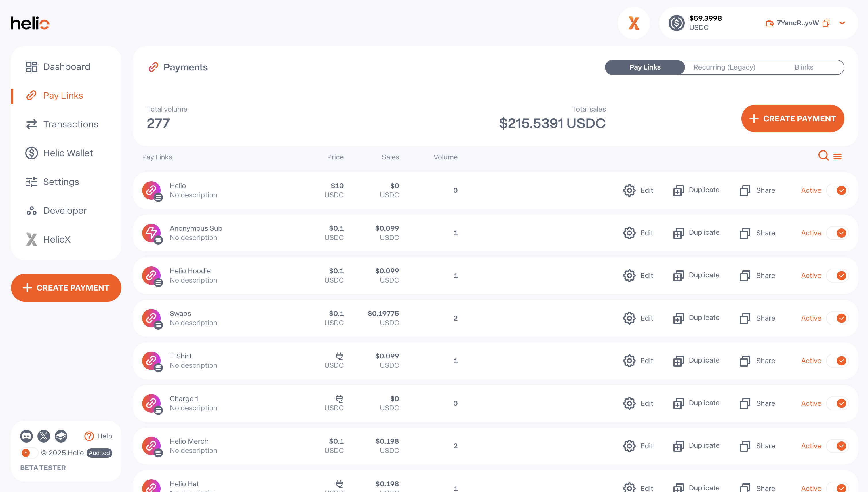This screenshot has width=868, height=492.
Task: Open search for pay links
Action: (x=823, y=156)
